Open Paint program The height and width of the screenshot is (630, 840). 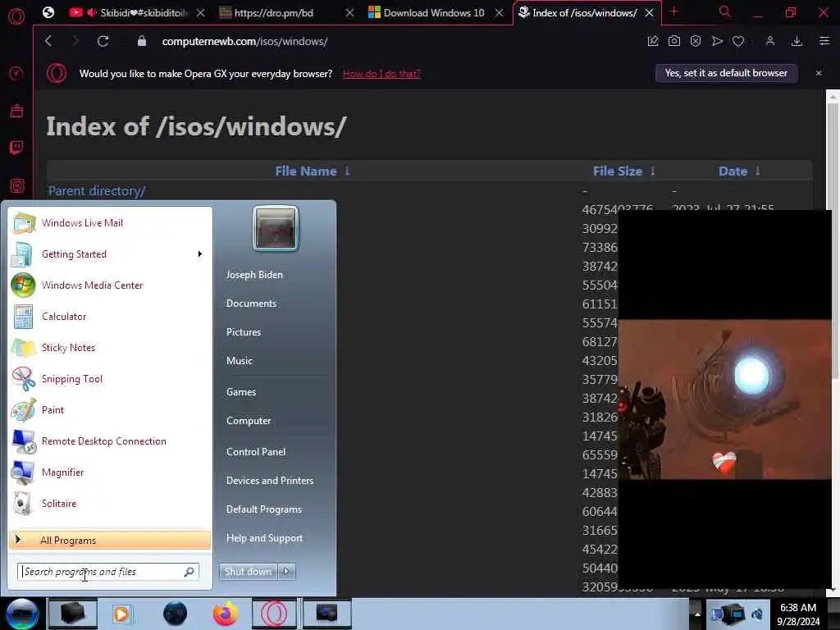coord(52,410)
